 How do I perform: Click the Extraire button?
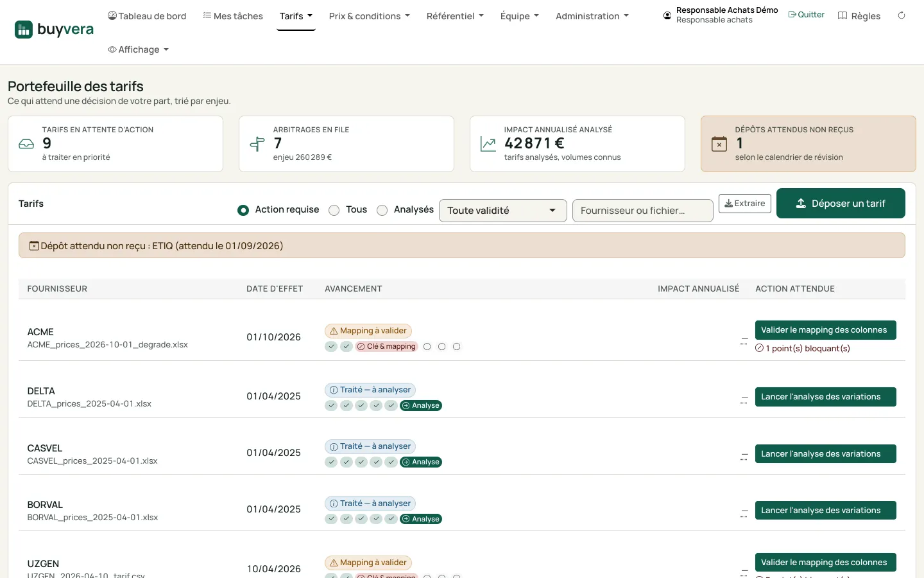(x=745, y=204)
